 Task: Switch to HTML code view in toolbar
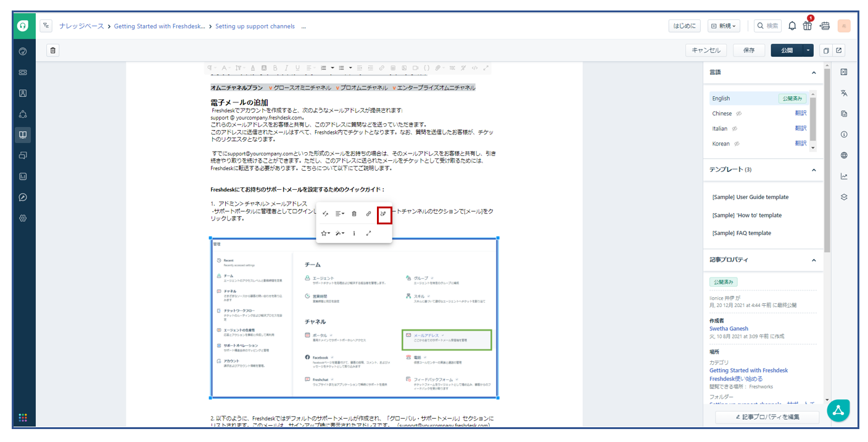(x=474, y=68)
